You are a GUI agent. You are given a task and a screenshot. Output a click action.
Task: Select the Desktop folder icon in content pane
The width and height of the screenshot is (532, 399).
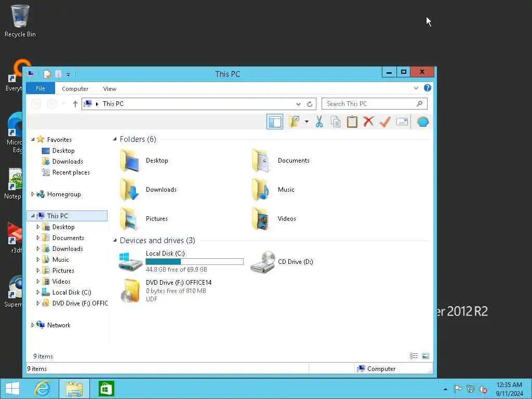129,161
